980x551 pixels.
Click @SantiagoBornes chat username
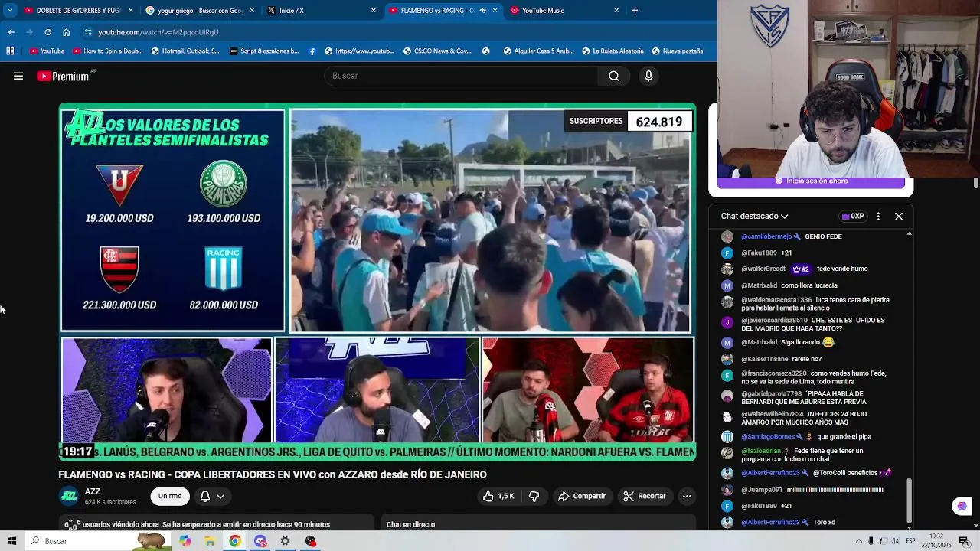click(768, 437)
